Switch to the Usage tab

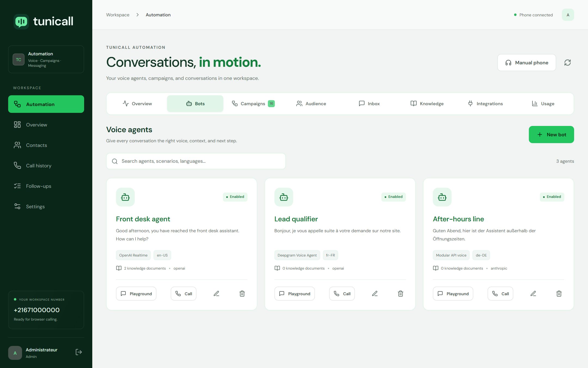point(543,104)
